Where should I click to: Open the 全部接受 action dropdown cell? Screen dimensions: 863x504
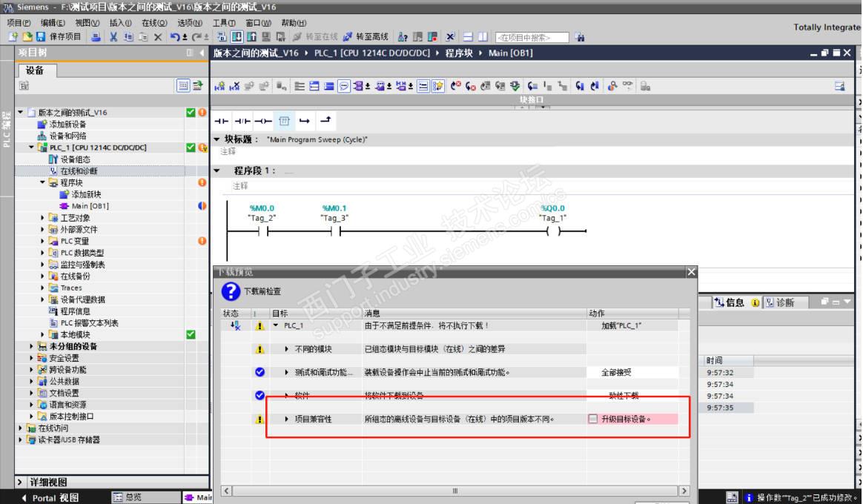(632, 373)
